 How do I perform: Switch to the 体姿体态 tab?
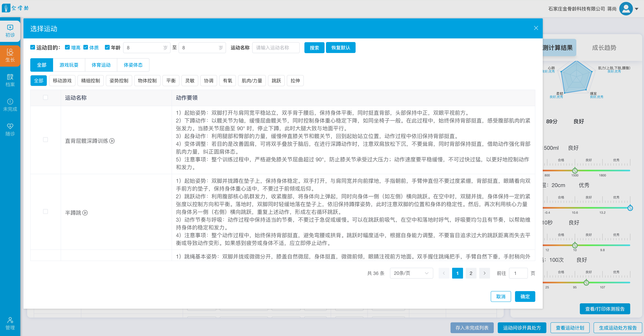(133, 65)
